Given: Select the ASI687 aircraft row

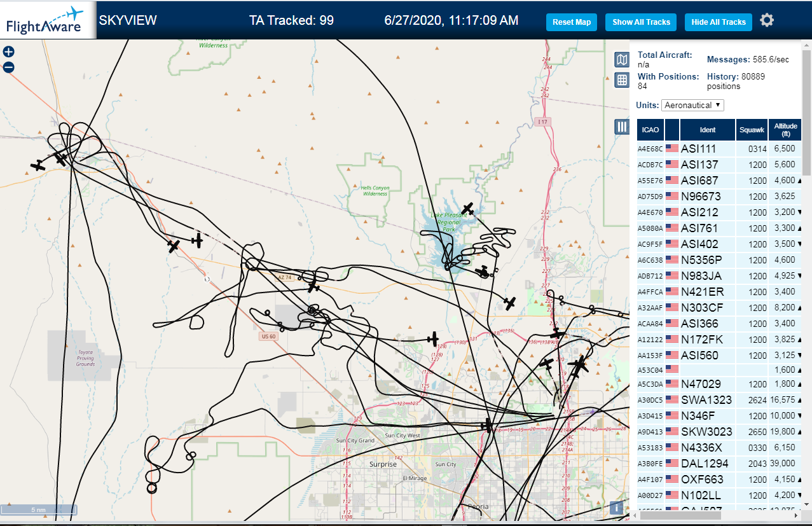Looking at the screenshot, I should click(x=720, y=181).
